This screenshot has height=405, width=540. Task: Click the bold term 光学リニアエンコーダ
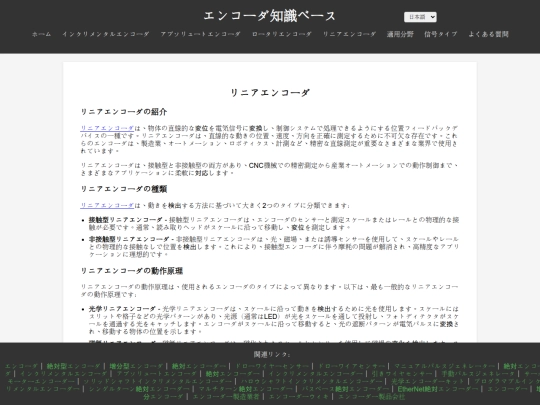coord(122,309)
